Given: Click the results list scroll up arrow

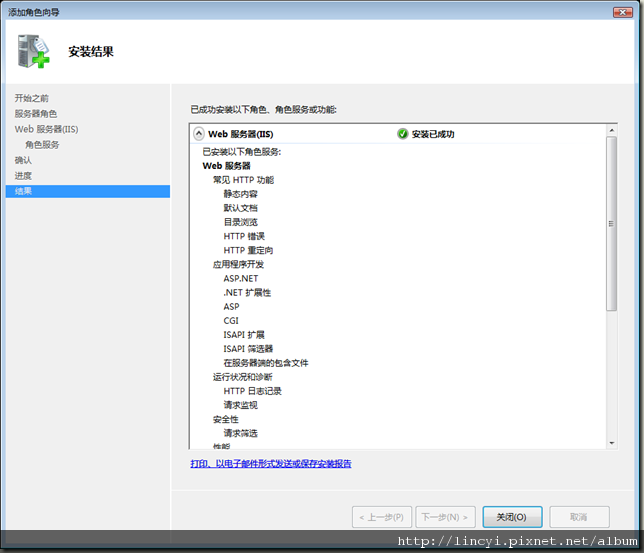Looking at the screenshot, I should tap(612, 130).
